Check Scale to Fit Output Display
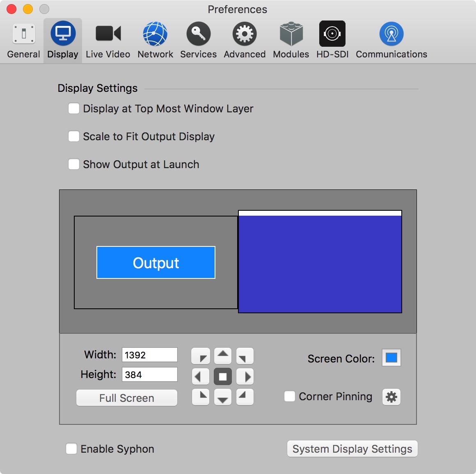The image size is (476, 474). [x=74, y=137]
